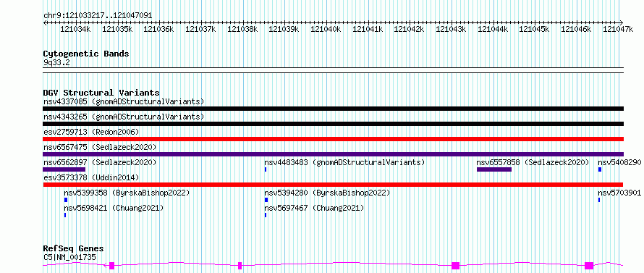Screen dimensions: 644x273
Task: Click the nsv5703901 blue variant marker
Action: tap(599, 200)
